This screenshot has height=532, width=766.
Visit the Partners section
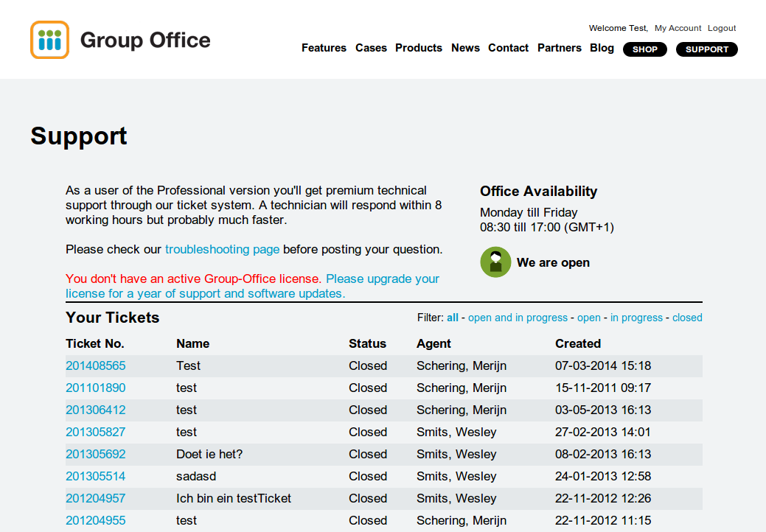click(x=560, y=48)
